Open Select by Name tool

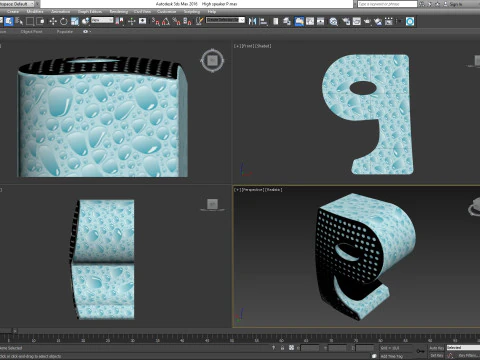(19, 21)
